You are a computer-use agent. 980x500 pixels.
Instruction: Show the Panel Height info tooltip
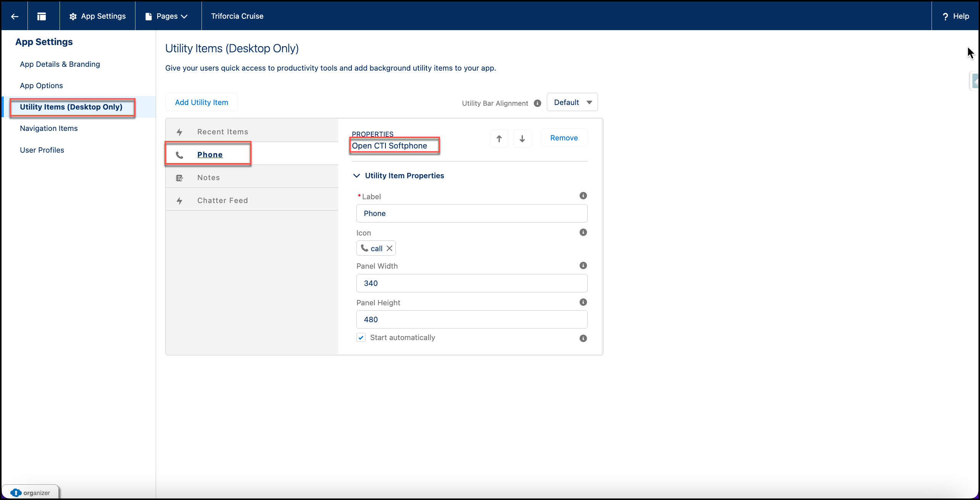(583, 302)
